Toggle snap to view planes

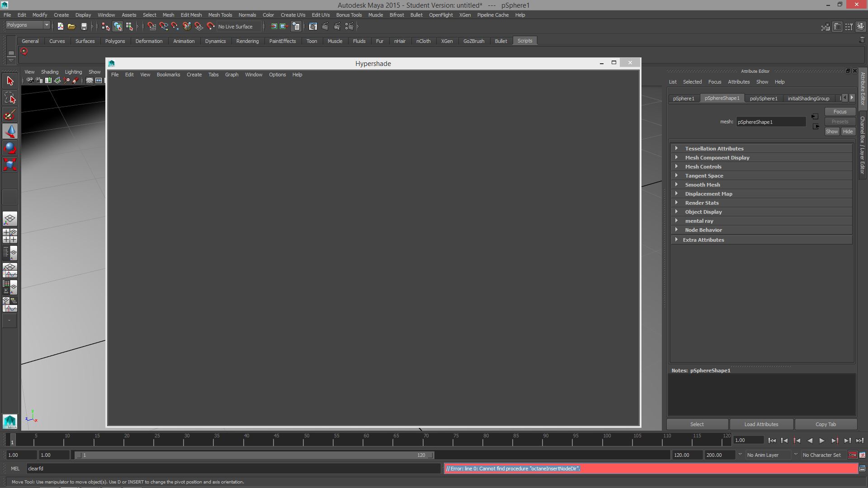[198, 27]
